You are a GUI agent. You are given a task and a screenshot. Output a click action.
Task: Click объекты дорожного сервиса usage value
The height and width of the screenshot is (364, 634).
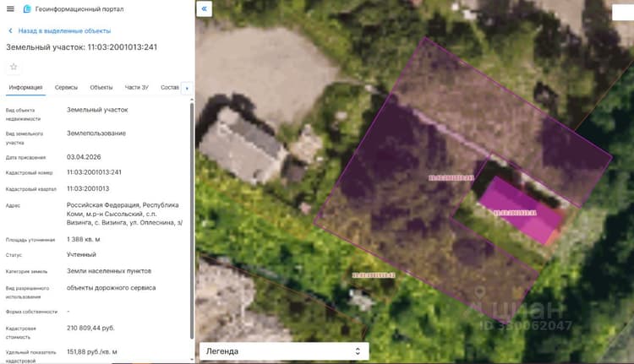pos(112,288)
